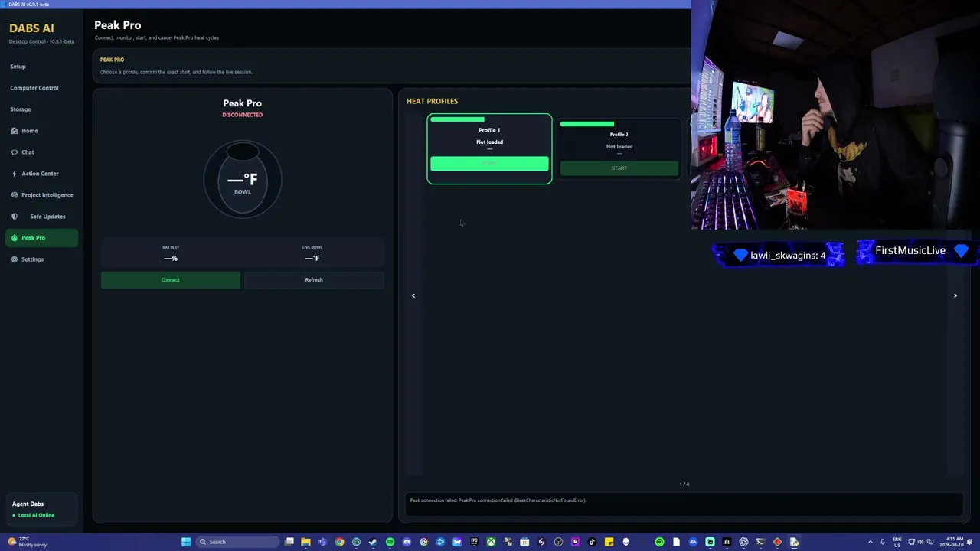
Task: Open Discord from the taskbar
Action: 407,542
